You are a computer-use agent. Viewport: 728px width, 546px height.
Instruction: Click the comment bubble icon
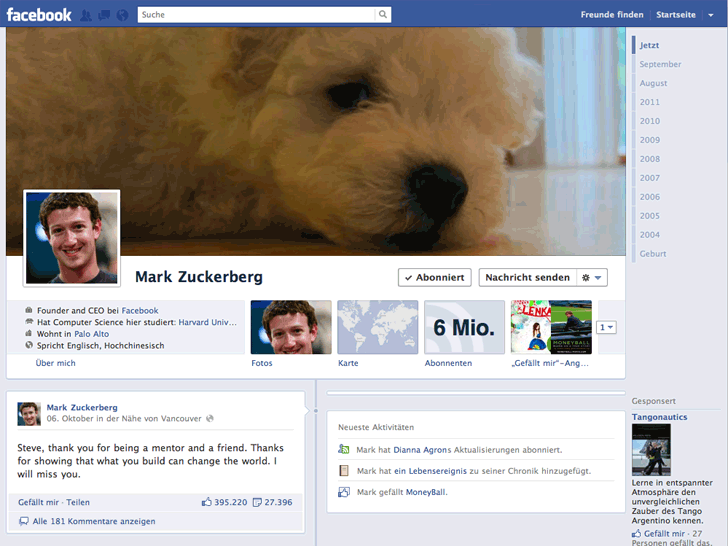point(24,521)
